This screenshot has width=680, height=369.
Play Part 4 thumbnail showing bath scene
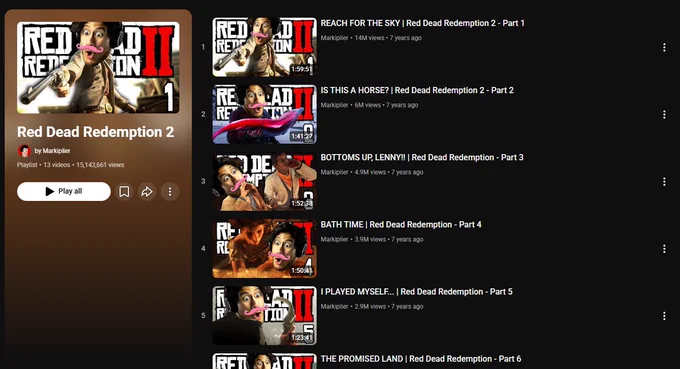tap(265, 248)
